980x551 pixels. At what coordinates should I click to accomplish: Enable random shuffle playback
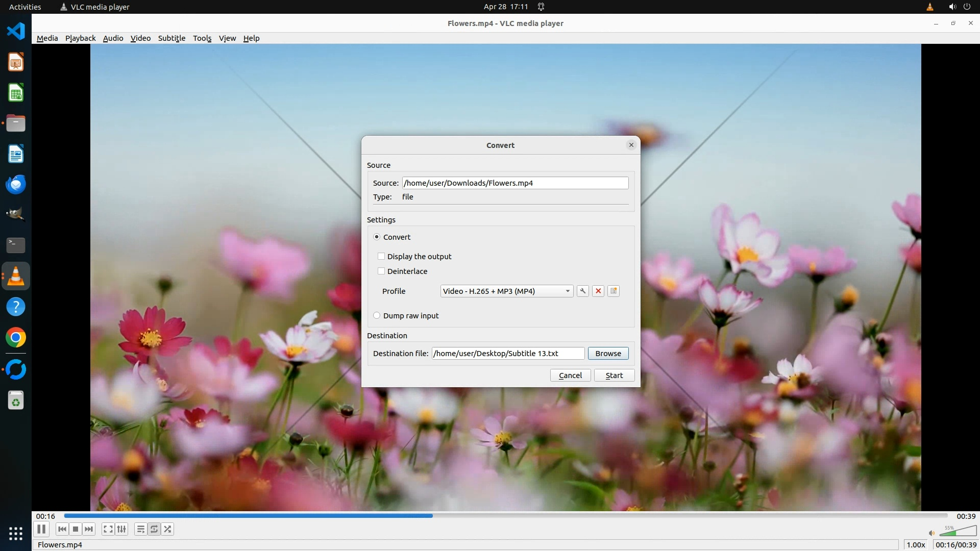point(168,529)
